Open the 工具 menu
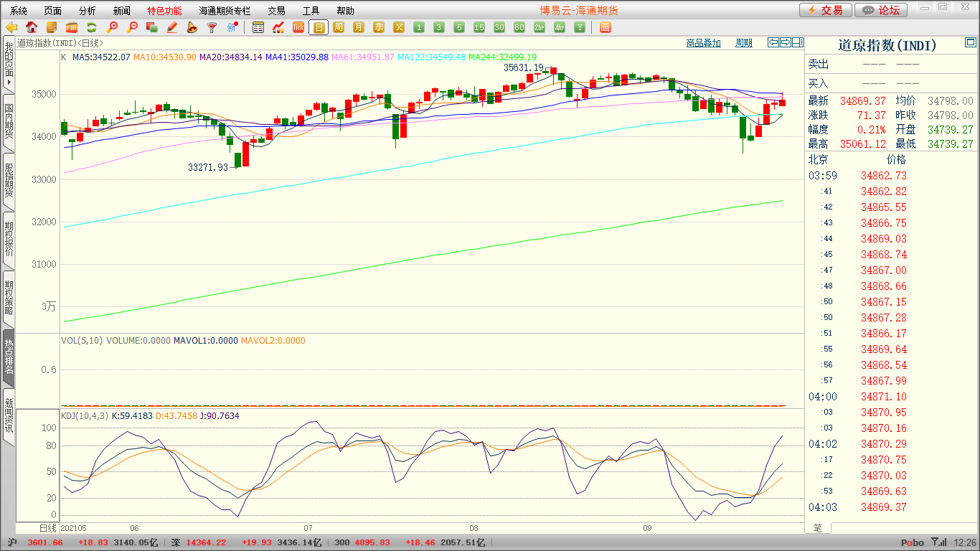Viewport: 980px width, 551px height. pos(311,11)
